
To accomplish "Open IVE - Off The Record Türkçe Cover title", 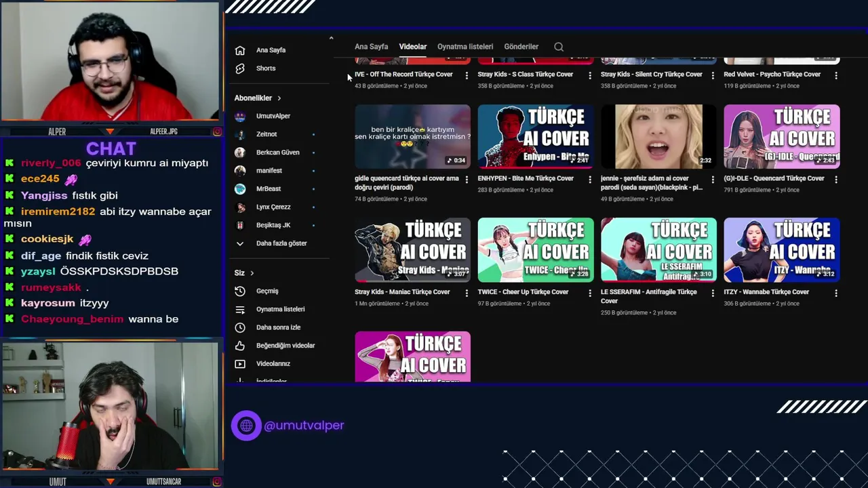I will click(403, 75).
